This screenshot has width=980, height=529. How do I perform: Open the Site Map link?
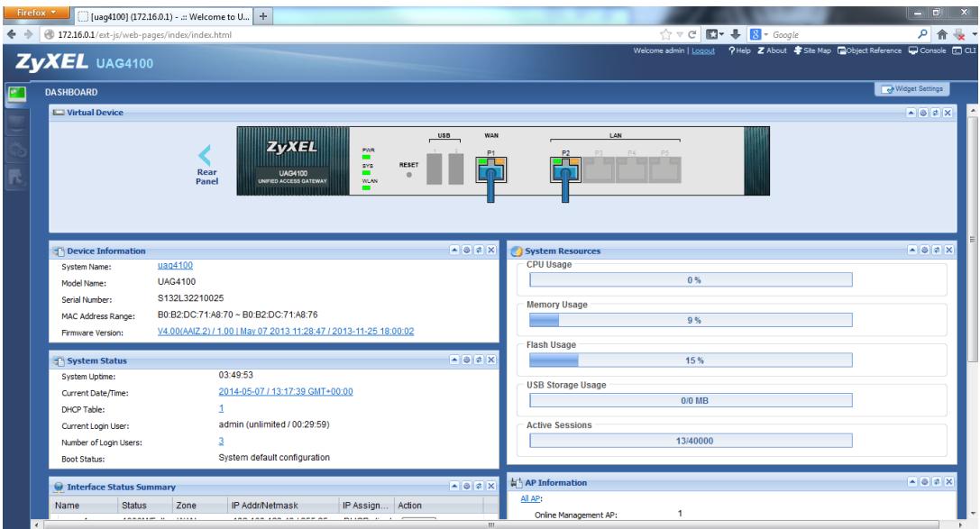(812, 50)
